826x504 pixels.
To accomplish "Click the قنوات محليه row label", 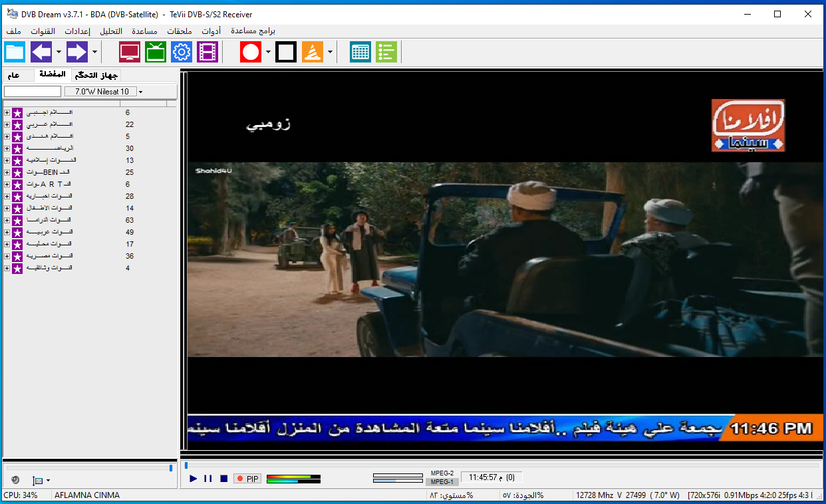I will click(50, 244).
